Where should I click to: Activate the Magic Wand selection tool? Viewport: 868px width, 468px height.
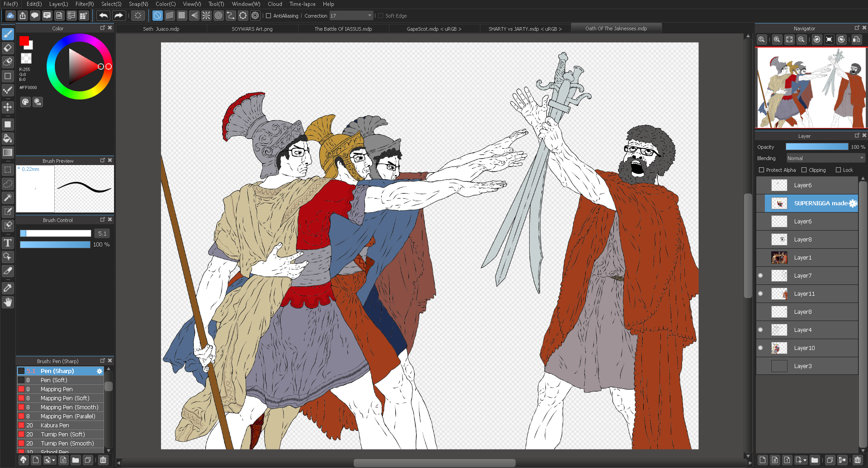click(8, 198)
